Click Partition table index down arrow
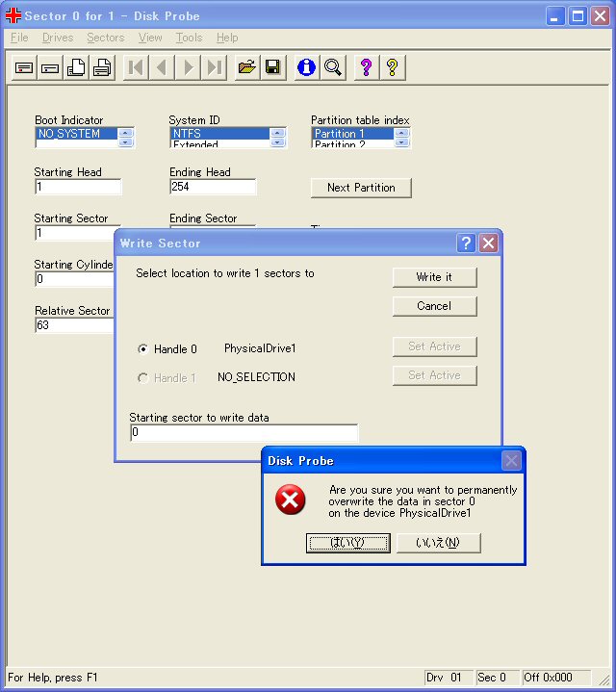The height and width of the screenshot is (692, 616). [401, 142]
